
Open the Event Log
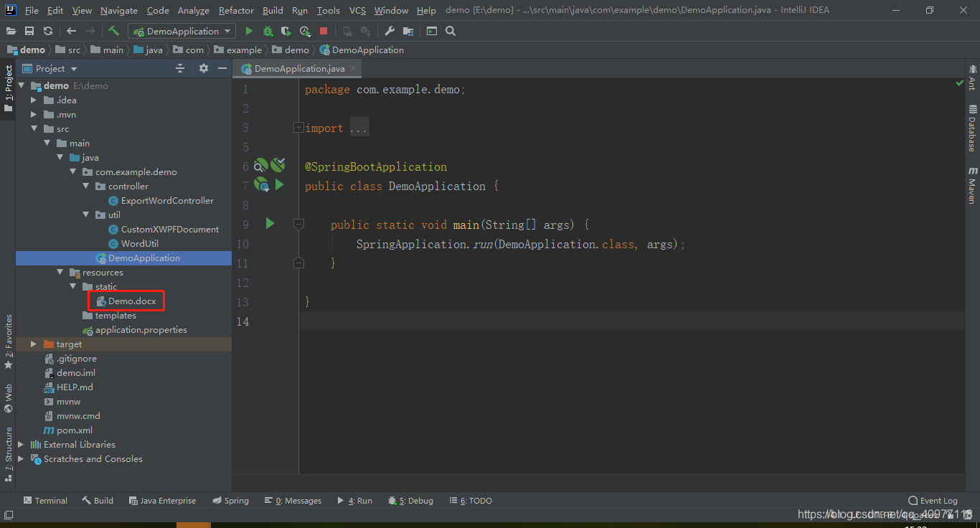(933, 501)
